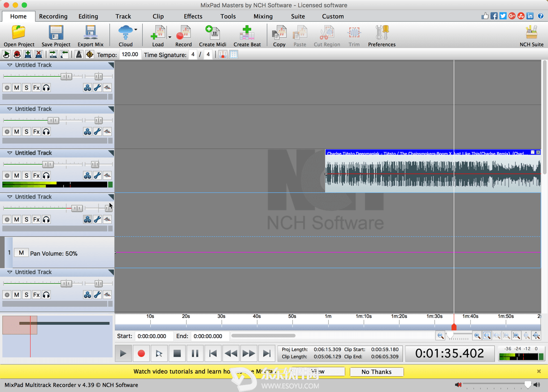Viewport: 548px width, 392px height.
Task: Collapse the first Untitled Track triangle
Action: pyautogui.click(x=9, y=65)
